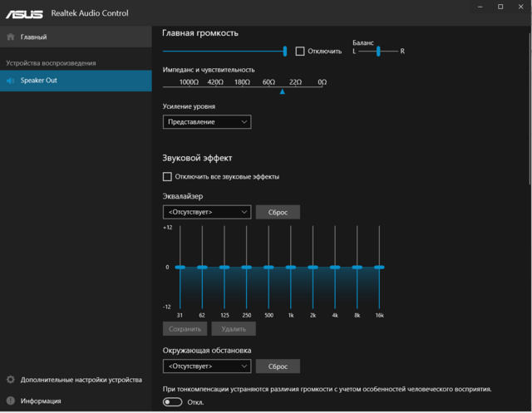Viewport: 532px width, 413px height.
Task: Click the gear icon for additional device settings
Action: [x=10, y=380]
